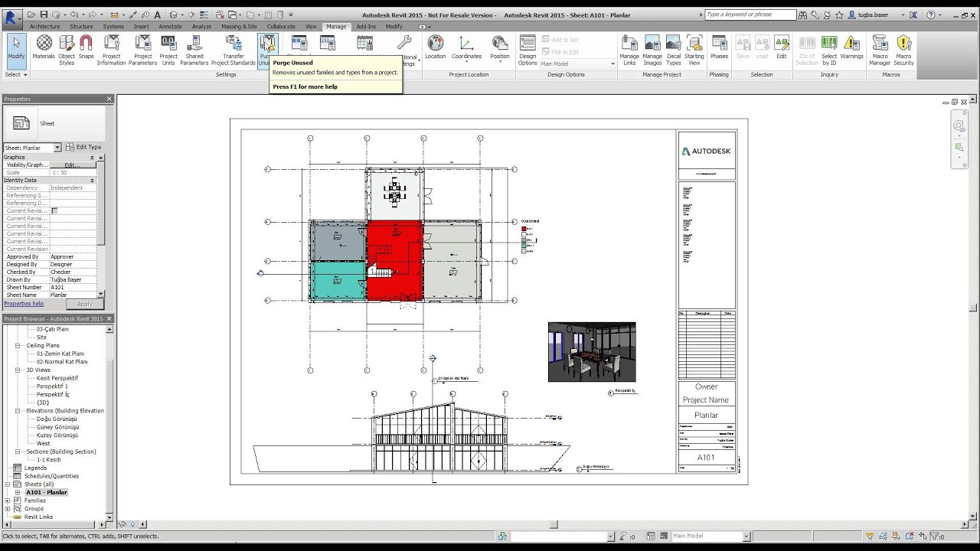Click the keyword search input field
The image size is (980, 551).
tap(750, 15)
